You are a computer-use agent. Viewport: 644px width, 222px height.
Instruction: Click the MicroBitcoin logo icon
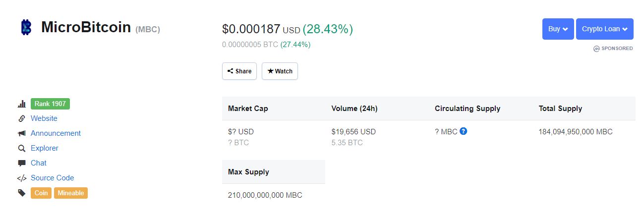[26, 27]
